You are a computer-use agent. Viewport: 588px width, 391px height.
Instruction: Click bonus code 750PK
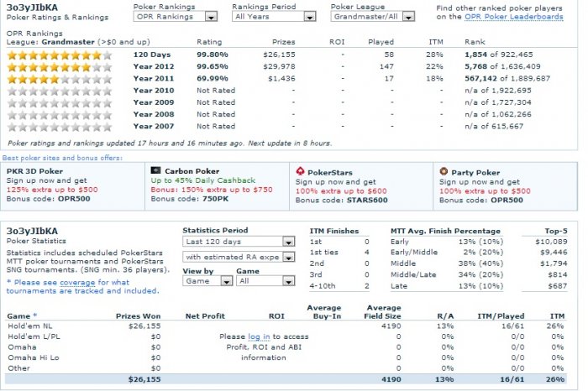pyautogui.click(x=215, y=199)
